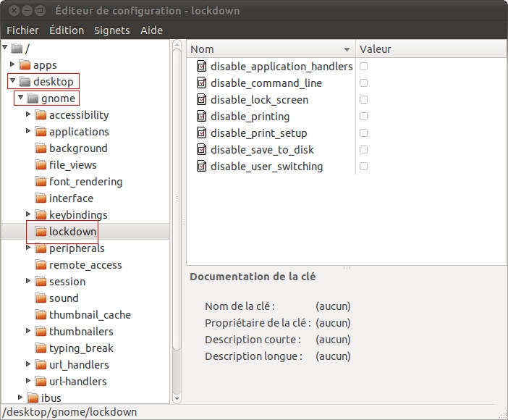
Task: Enable the disable_user_switching checkbox
Action: click(363, 166)
